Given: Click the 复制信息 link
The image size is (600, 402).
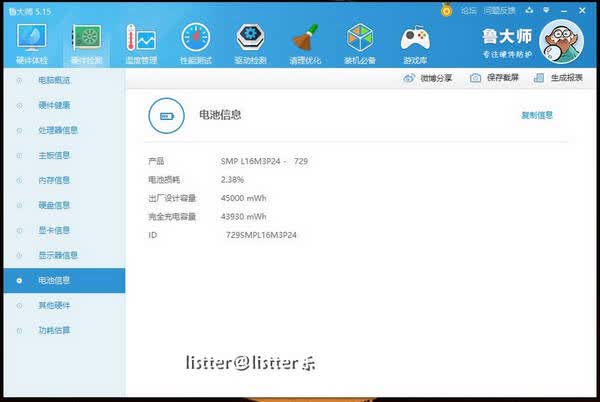Looking at the screenshot, I should point(537,115).
